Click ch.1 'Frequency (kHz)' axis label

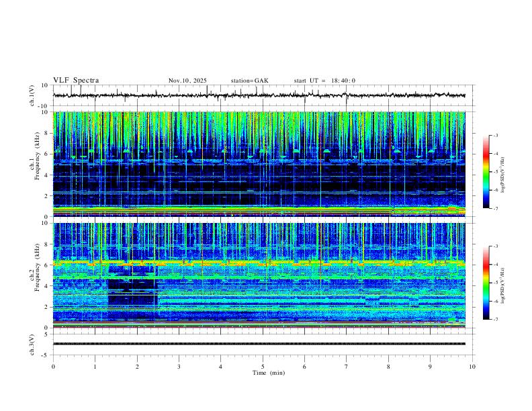coord(38,157)
